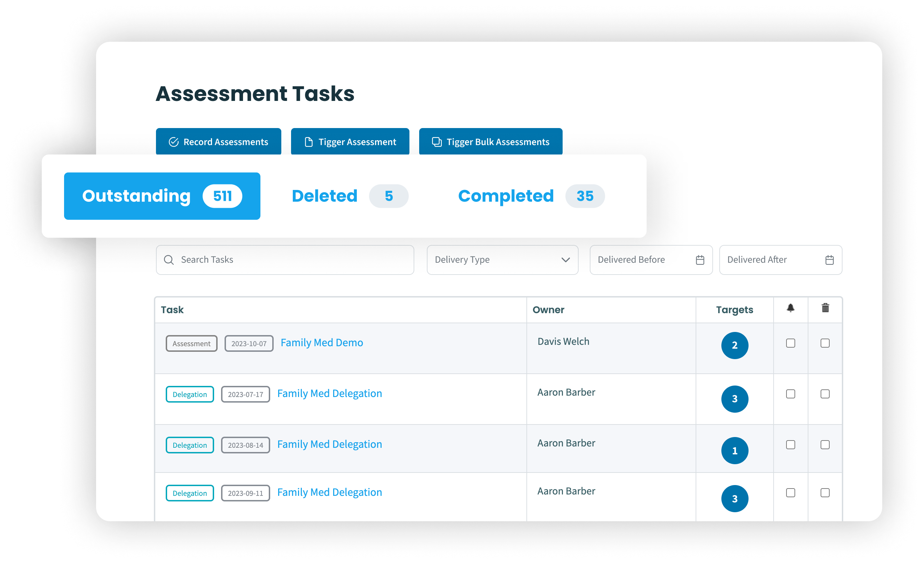This screenshot has width=924, height=563.
Task: Enable notify checkbox for 2023-09-11 delegation
Action: click(x=790, y=492)
